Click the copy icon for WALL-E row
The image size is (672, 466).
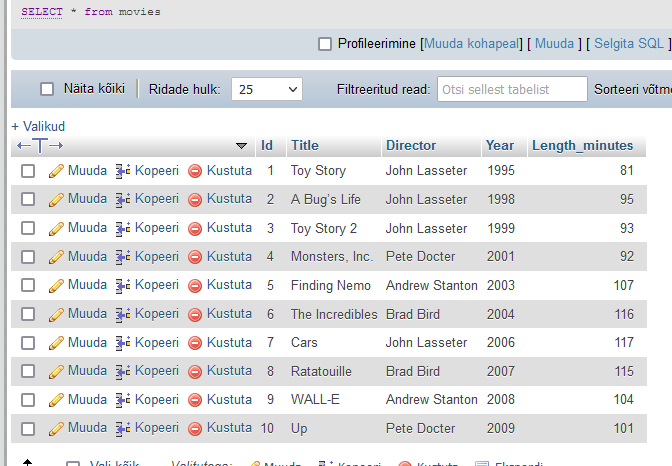pos(123,399)
